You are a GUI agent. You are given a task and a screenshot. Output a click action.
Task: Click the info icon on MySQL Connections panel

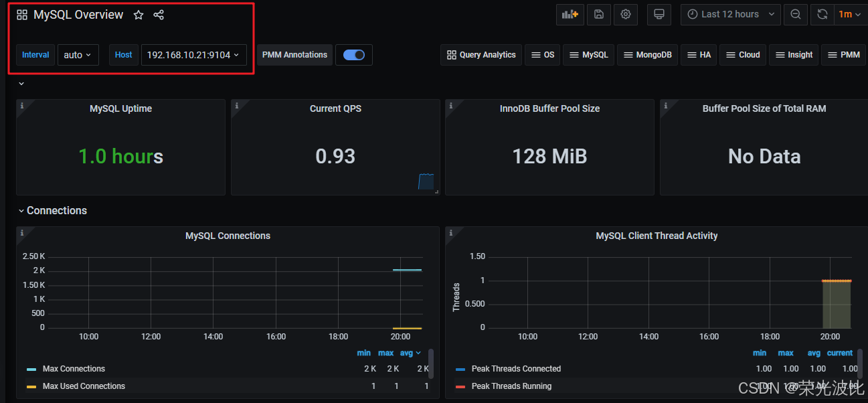pyautogui.click(x=21, y=232)
